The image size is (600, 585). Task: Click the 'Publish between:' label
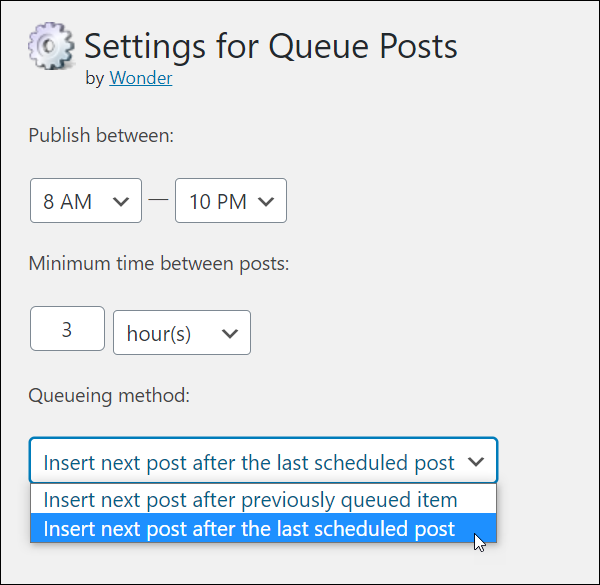101,136
